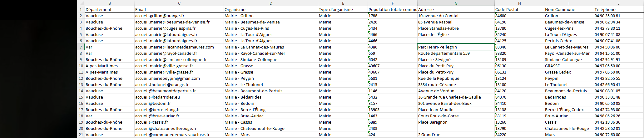The image size is (644, 138).
Task: Select row 14 header
Action: [x=81, y=91]
